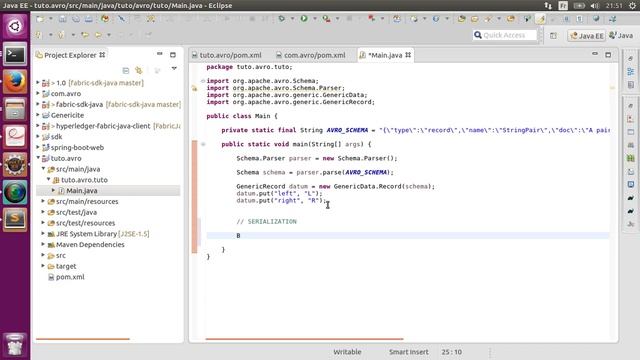Click Smart Insert in the status bar
This screenshot has height=360, width=640.
coord(409,352)
